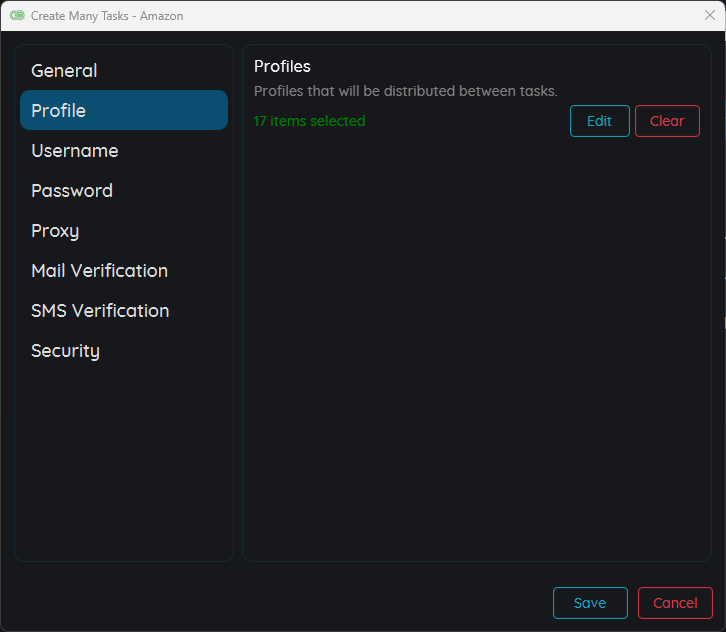Click the blank sidebar space below Security
Viewport: 726px width, 632px height.
[123, 460]
